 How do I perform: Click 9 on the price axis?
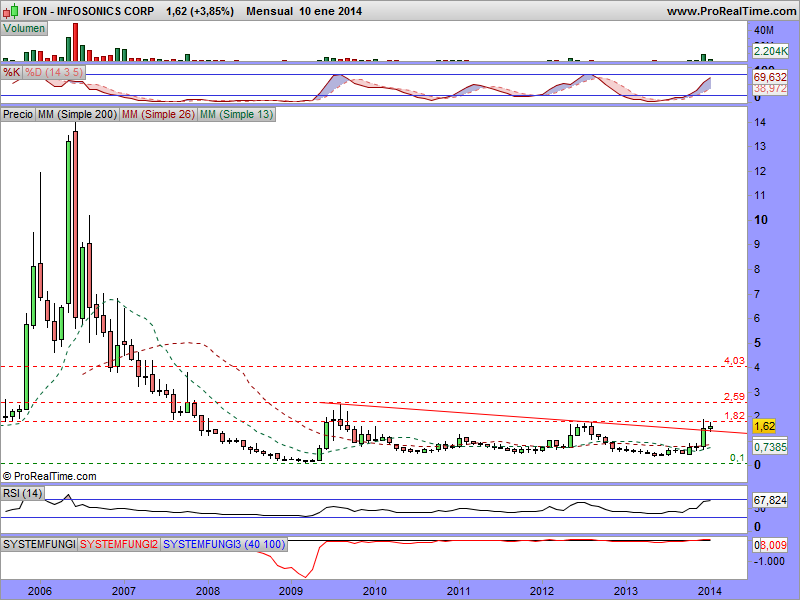pyautogui.click(x=757, y=244)
